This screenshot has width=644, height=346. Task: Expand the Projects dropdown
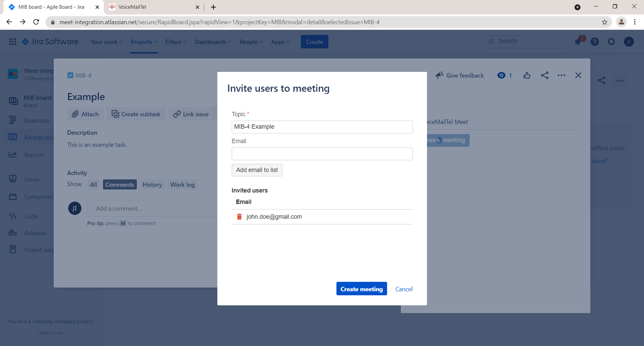click(x=144, y=42)
